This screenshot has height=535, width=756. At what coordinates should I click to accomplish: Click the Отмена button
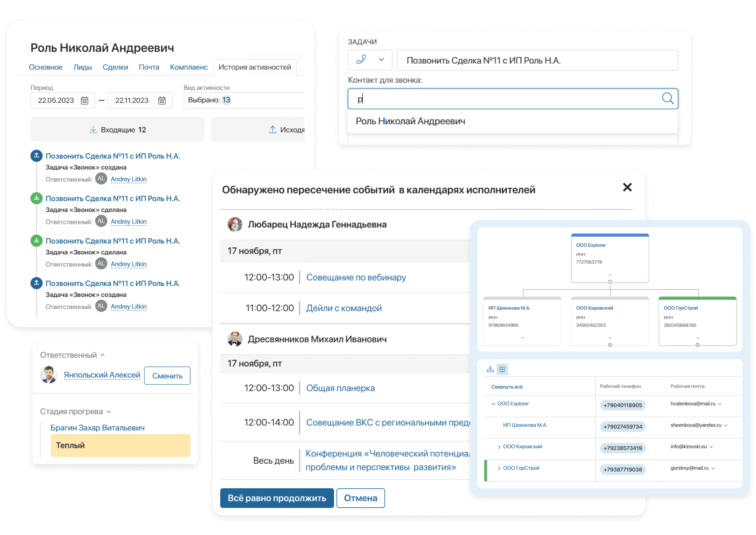pos(360,498)
